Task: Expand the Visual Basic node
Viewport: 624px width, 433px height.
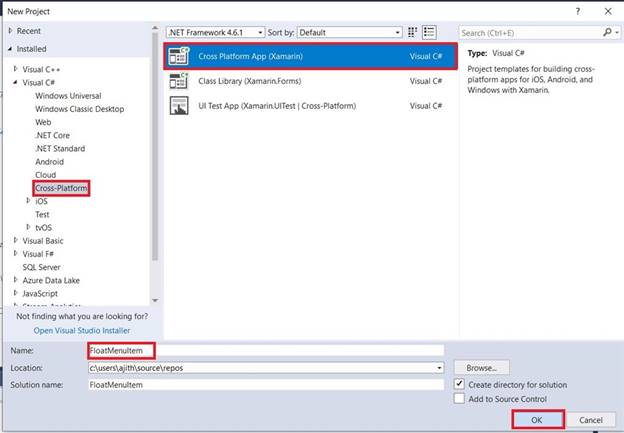Action: (x=16, y=240)
